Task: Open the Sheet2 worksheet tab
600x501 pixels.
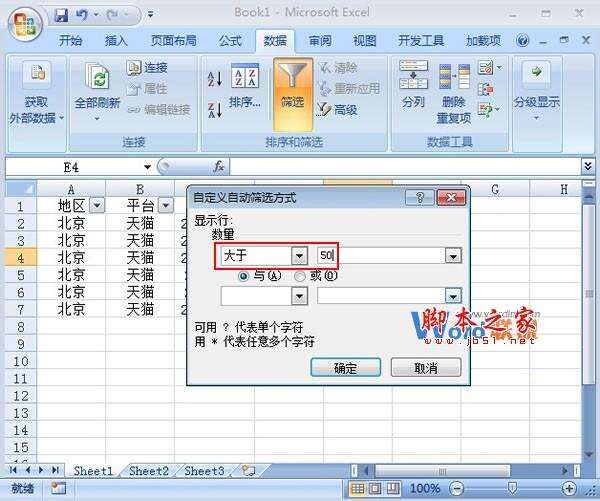Action: [x=148, y=471]
